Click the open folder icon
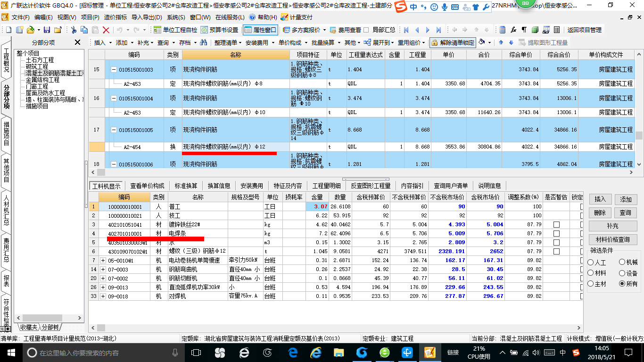The height and width of the screenshot is (362, 644). 30,30
